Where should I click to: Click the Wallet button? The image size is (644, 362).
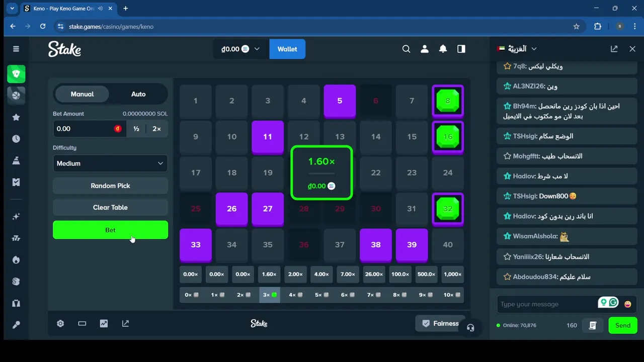[287, 49]
